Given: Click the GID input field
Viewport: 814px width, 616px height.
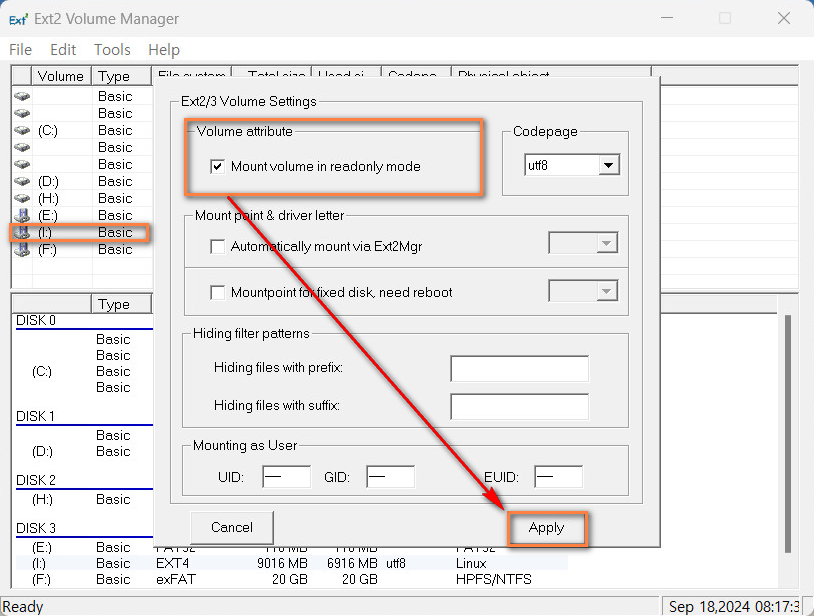Looking at the screenshot, I should click(x=390, y=477).
